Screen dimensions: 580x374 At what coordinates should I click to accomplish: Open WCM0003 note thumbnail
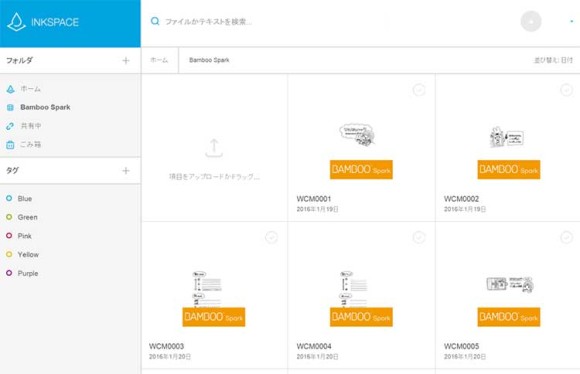click(214, 299)
